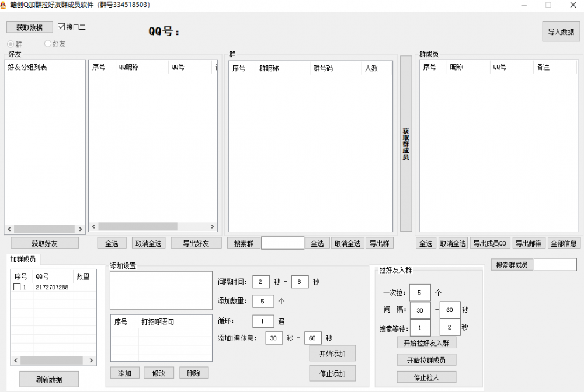Click the 搜索群 button

[244, 243]
